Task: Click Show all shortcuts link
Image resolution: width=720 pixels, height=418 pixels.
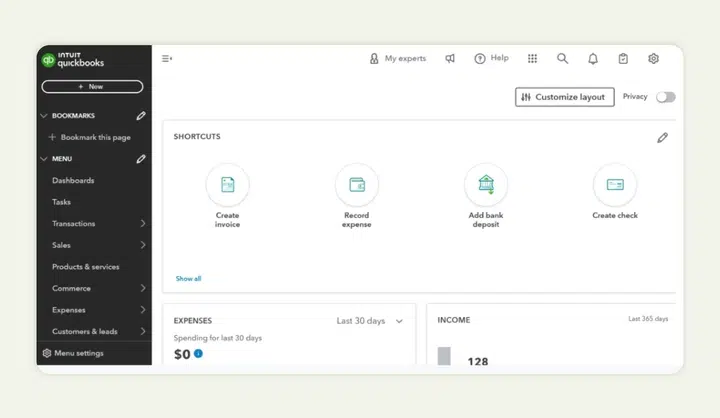Action: tap(188, 279)
